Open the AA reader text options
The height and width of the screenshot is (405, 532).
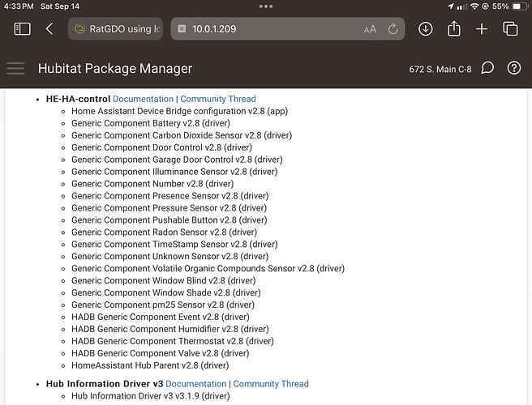(x=370, y=29)
